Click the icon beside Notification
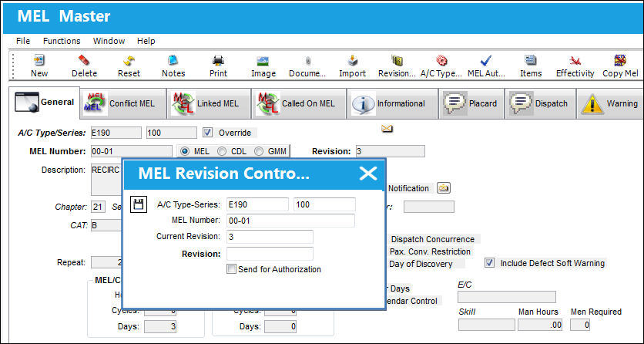The width and height of the screenshot is (644, 344). 443,188
